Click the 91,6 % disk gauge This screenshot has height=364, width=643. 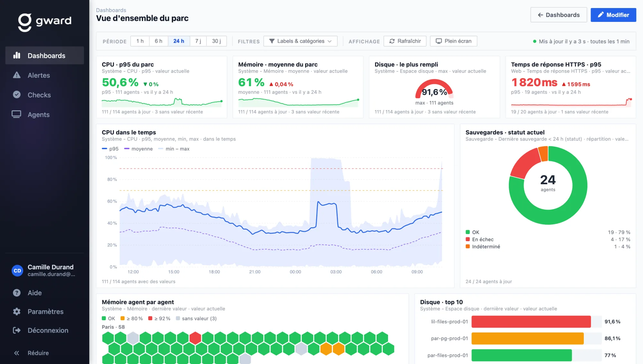point(434,89)
